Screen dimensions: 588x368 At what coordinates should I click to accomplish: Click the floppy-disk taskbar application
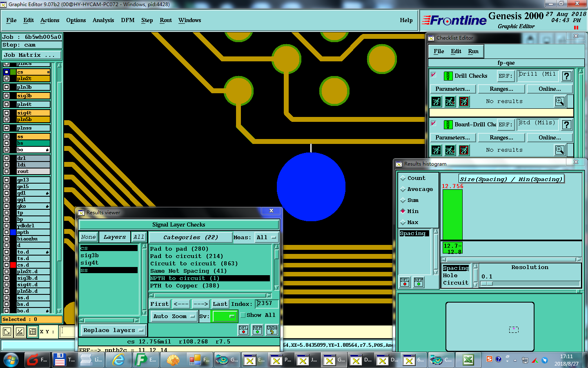65,360
